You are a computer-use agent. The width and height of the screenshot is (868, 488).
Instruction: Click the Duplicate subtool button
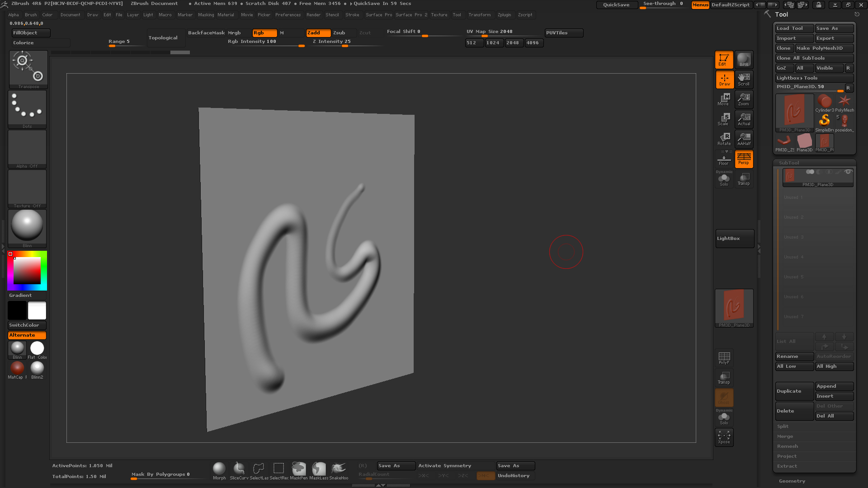click(x=794, y=391)
